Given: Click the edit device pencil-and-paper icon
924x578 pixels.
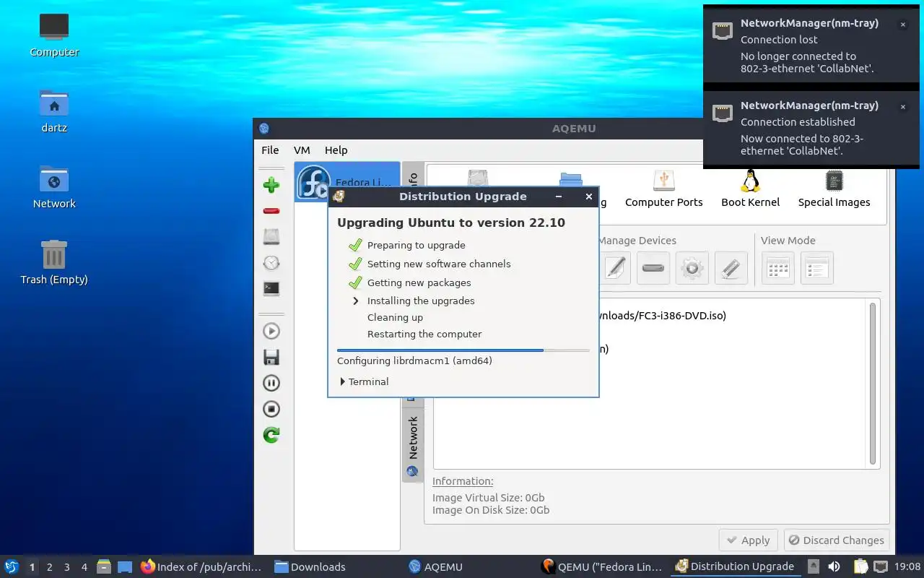Looking at the screenshot, I should tap(614, 268).
